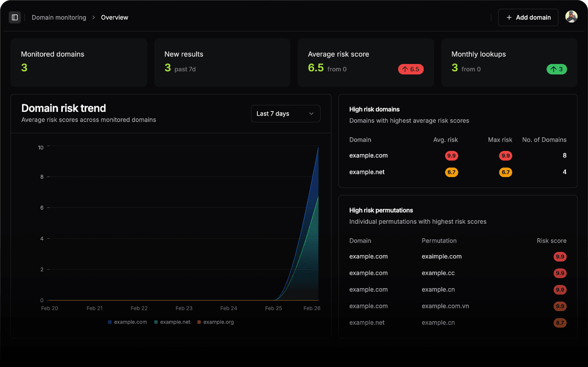Click the Feb 26 axis label
Viewport: 588px width, 367px height.
click(312, 308)
